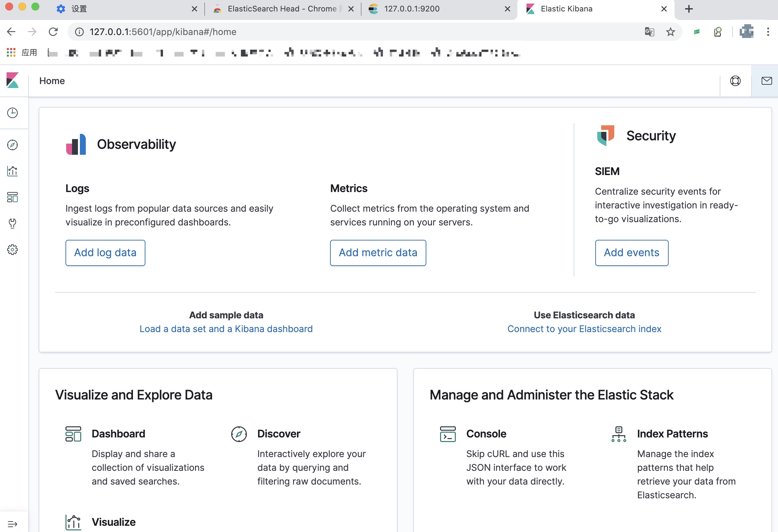Open Dev Tools wrench icon in sidebar
Viewport: 778px width, 532px height.
tap(12, 223)
